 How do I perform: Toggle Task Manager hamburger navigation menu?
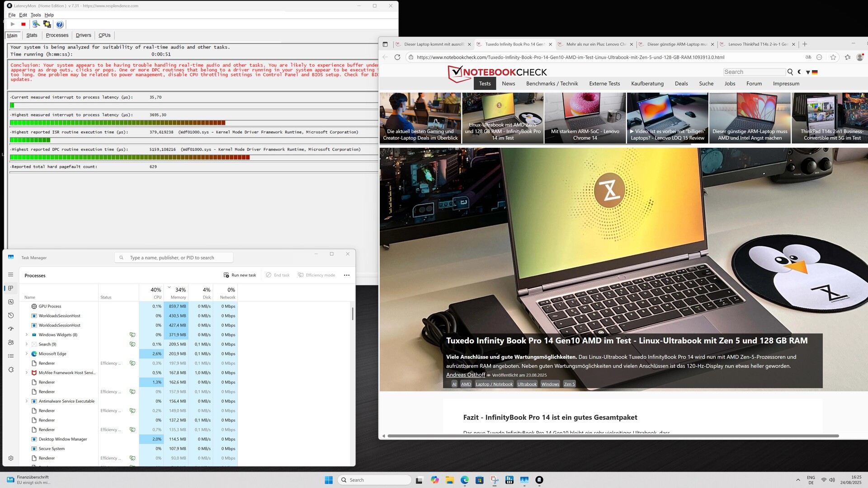(x=11, y=275)
